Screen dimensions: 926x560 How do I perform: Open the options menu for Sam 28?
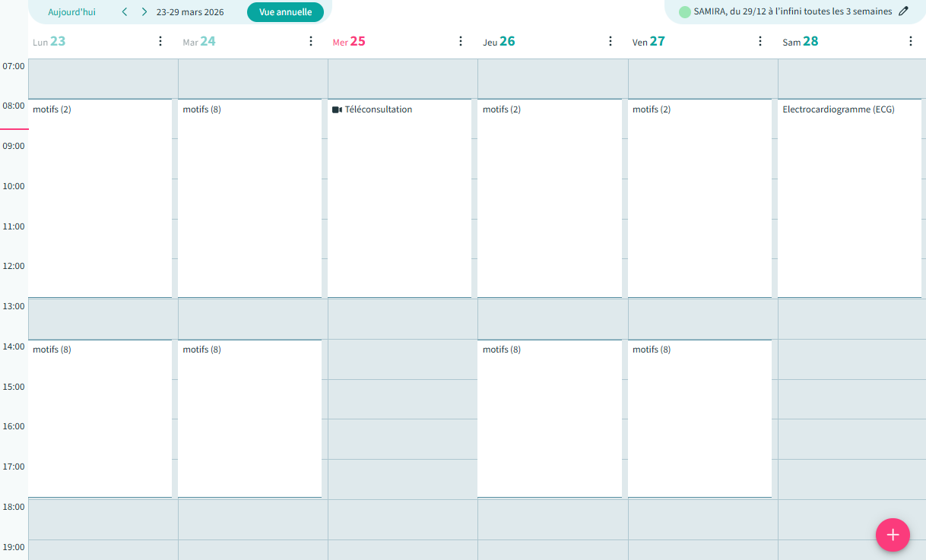tap(911, 41)
